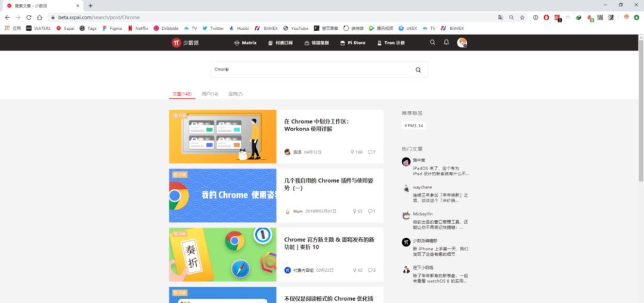Open hot article about watchOS 6
Viewport: 644px width, 303px height.
point(440,279)
